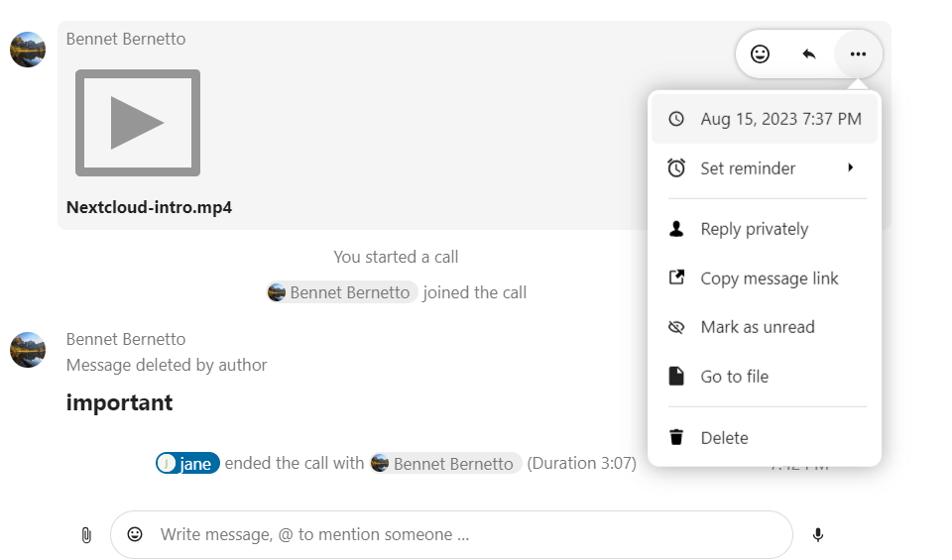Open the Nextcloud-intro.mp4 file name link

(x=149, y=208)
